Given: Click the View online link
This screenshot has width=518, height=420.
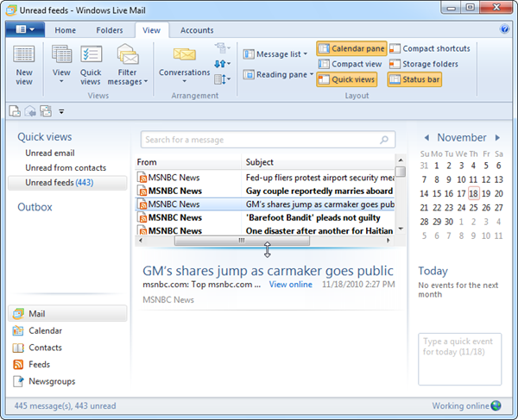Looking at the screenshot, I should [290, 285].
